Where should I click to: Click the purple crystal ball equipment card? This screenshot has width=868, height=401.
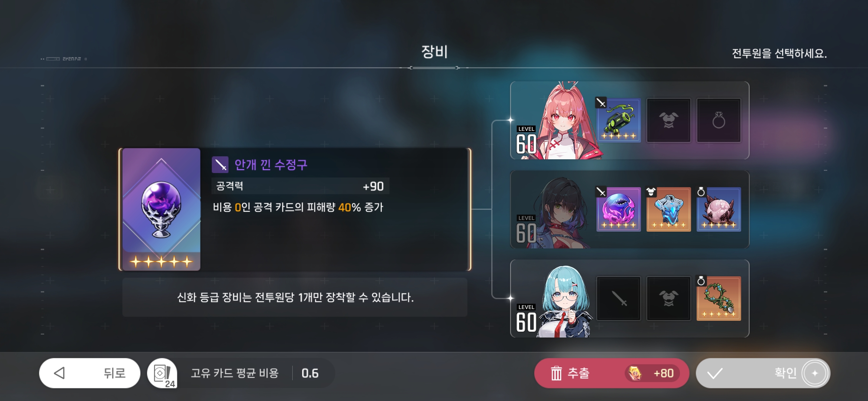point(161,209)
